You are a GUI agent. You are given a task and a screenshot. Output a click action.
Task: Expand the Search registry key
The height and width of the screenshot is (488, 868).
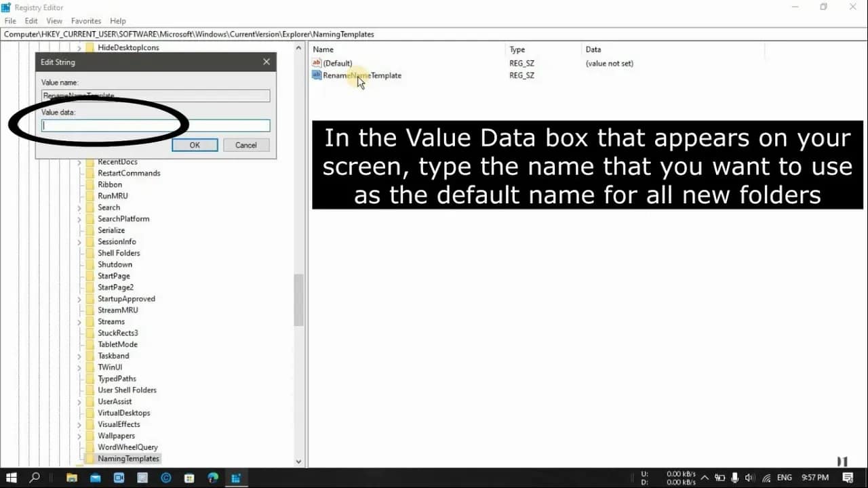coord(79,207)
